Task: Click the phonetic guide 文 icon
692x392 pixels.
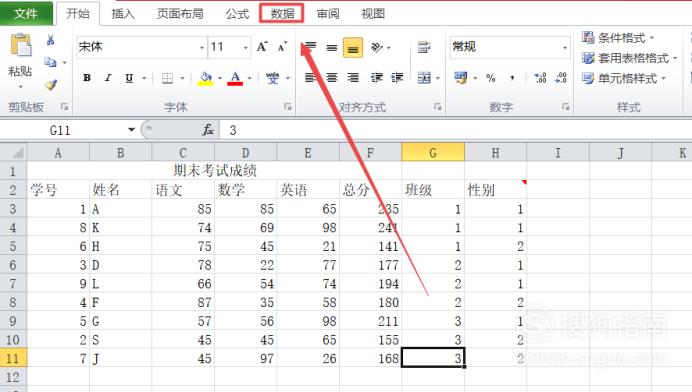Action: click(x=272, y=78)
